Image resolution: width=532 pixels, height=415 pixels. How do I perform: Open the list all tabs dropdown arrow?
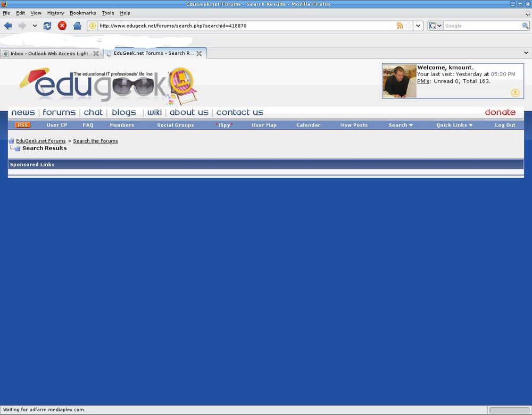tap(526, 53)
